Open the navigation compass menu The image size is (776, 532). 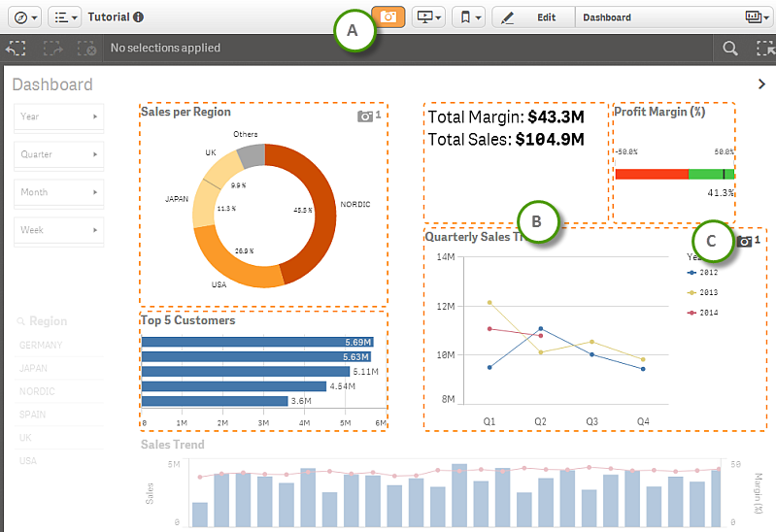pyautogui.click(x=23, y=17)
